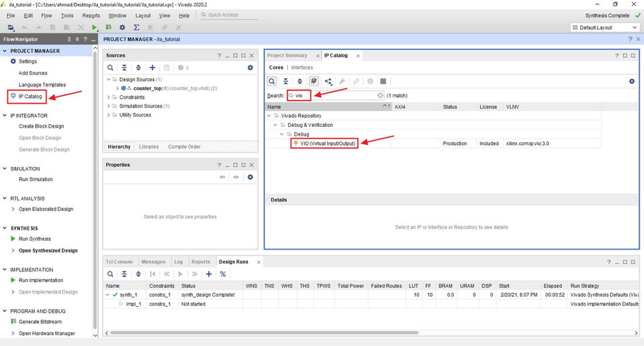Clear the IP Catalog search field
This screenshot has height=346, width=644.
point(380,96)
